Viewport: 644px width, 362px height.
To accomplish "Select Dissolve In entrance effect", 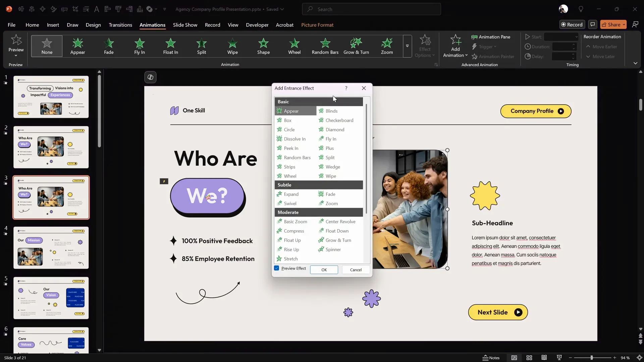I will pos(294,139).
